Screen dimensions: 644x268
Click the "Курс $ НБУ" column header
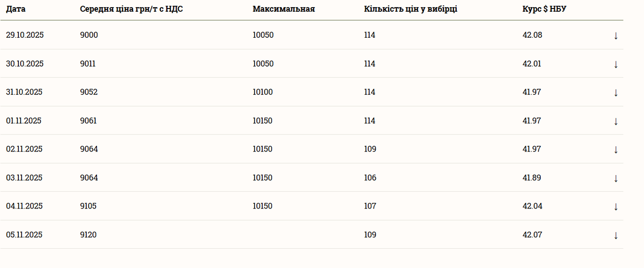pyautogui.click(x=544, y=9)
